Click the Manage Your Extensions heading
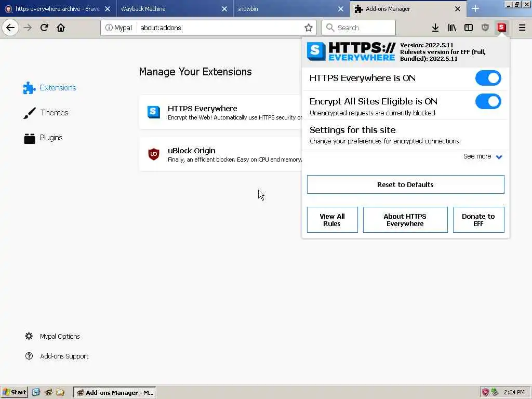The image size is (532, 399). [195, 72]
